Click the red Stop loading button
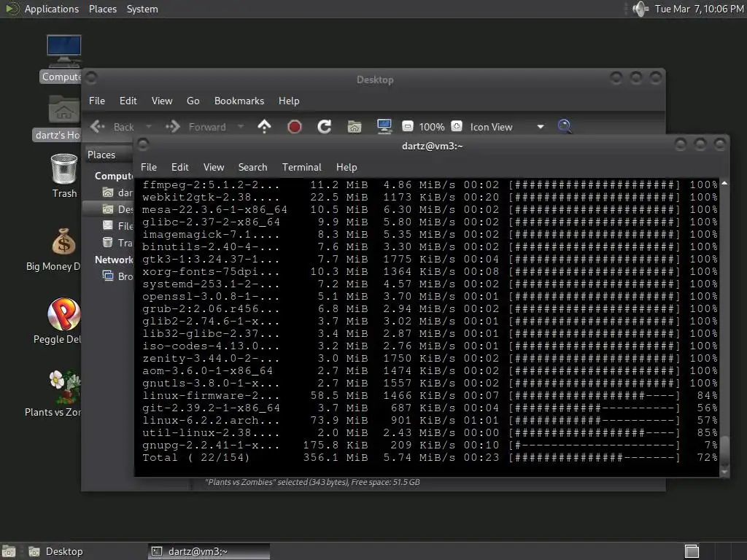Image resolution: width=747 pixels, height=560 pixels. 295,127
